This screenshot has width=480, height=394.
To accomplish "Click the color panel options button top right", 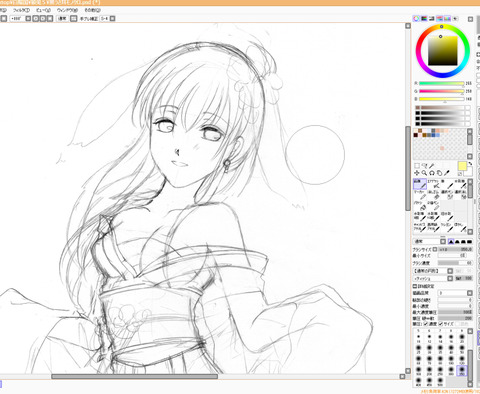I will click(x=470, y=19).
